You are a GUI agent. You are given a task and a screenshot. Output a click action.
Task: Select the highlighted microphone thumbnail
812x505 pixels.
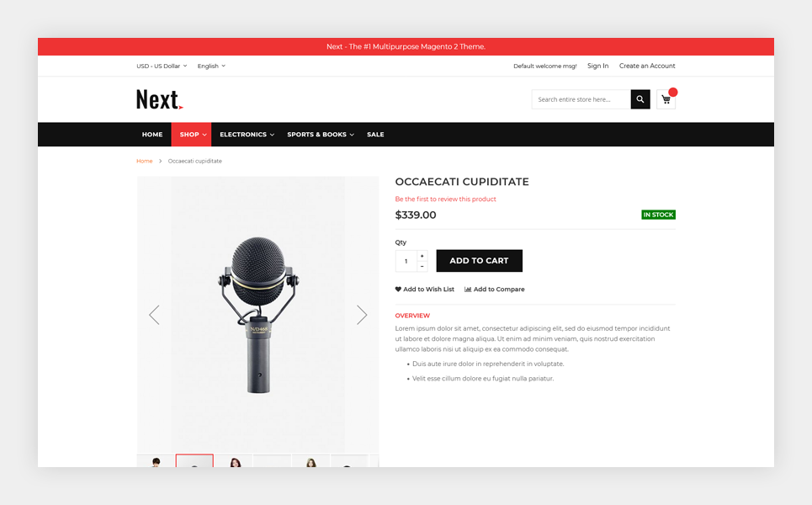[194, 460]
